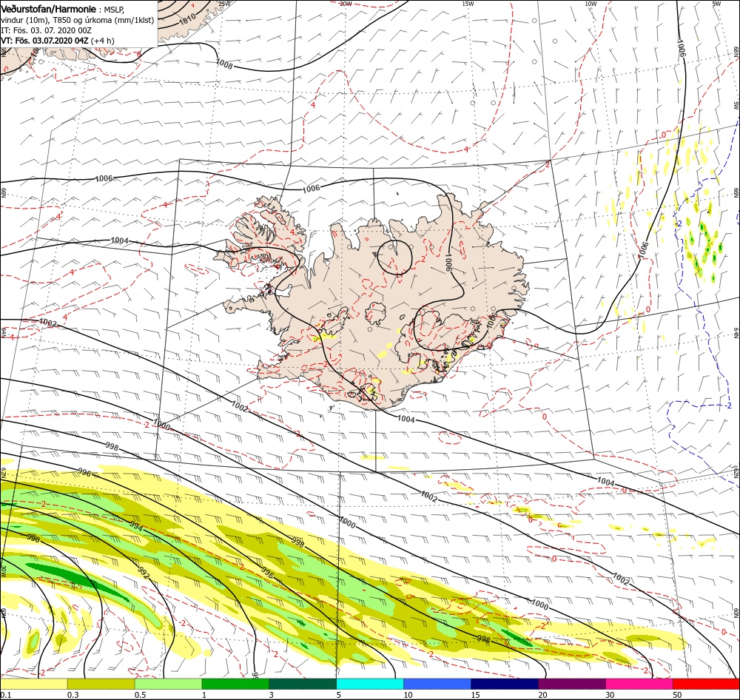Click the 'IT: Fös. 03. 07. 2020 00Z' initial time
740x700 pixels.
[x=46, y=30]
